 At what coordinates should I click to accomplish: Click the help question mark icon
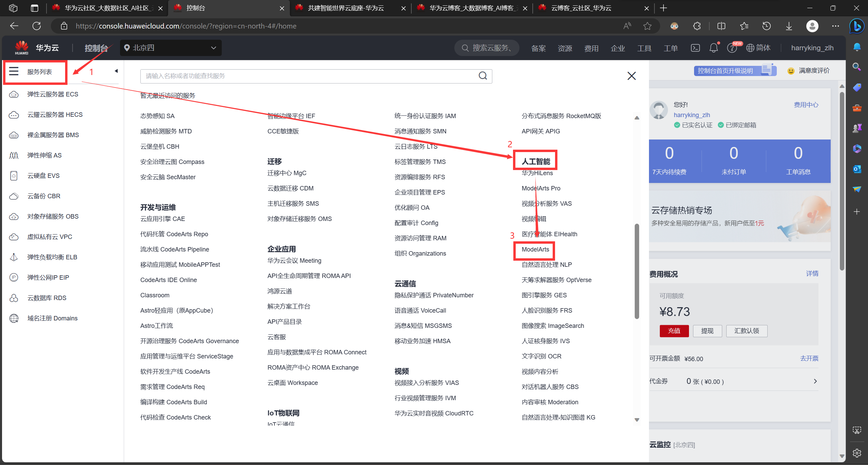(732, 48)
